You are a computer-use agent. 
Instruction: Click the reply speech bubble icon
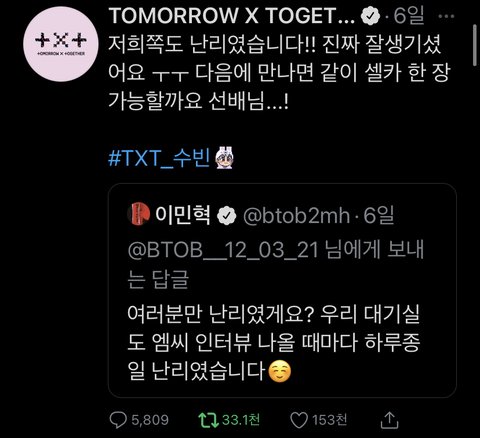pyautogui.click(x=118, y=420)
